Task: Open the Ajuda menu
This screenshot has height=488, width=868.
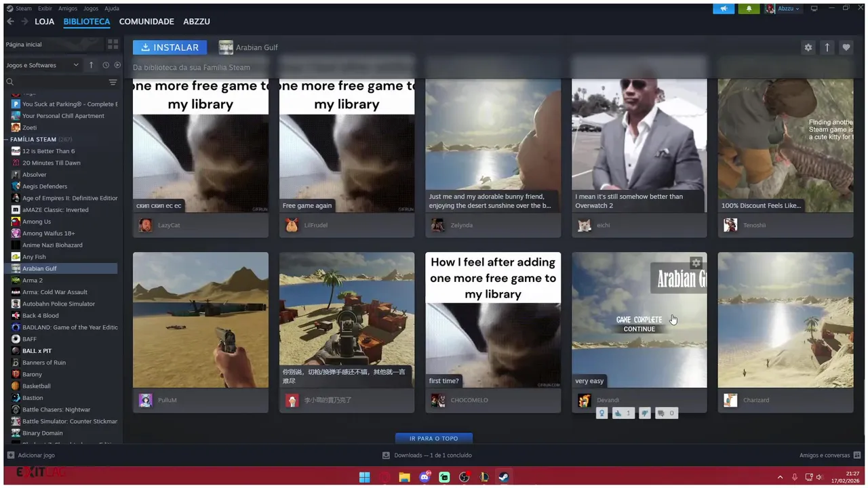Action: point(112,9)
